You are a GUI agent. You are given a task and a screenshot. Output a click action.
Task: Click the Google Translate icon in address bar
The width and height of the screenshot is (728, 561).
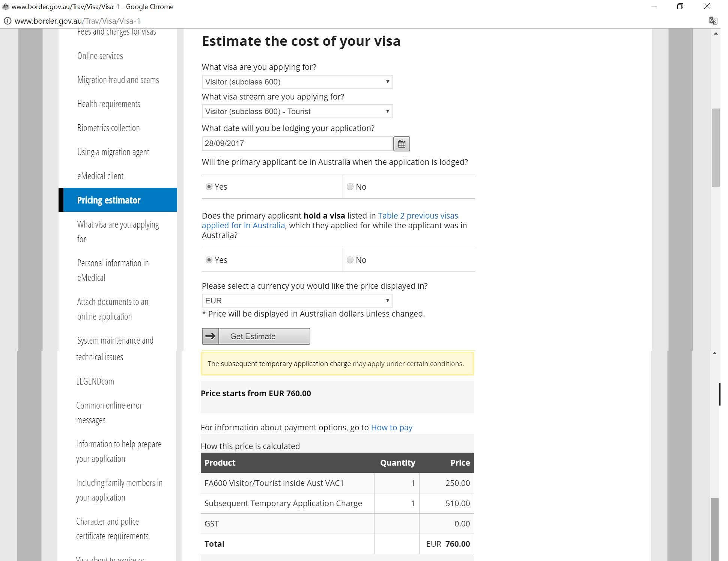[713, 21]
